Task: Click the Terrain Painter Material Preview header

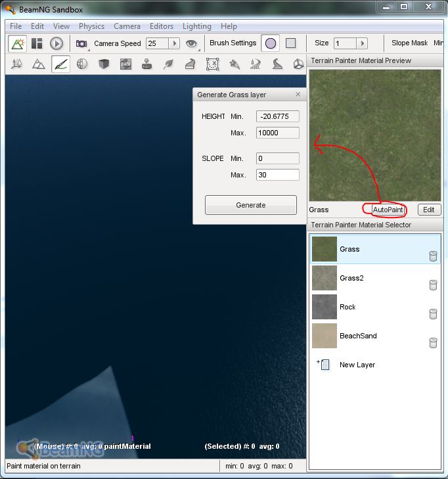Action: [361, 60]
